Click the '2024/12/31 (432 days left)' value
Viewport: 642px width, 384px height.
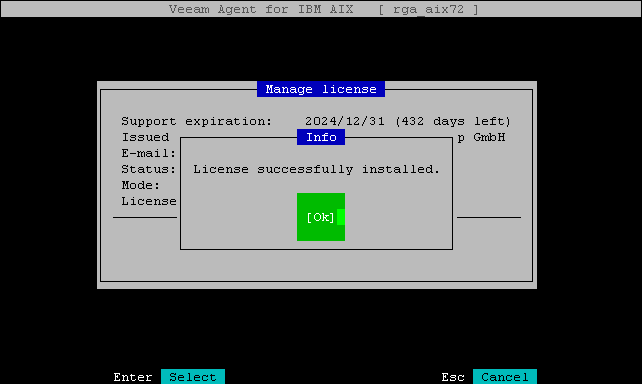pos(408,121)
